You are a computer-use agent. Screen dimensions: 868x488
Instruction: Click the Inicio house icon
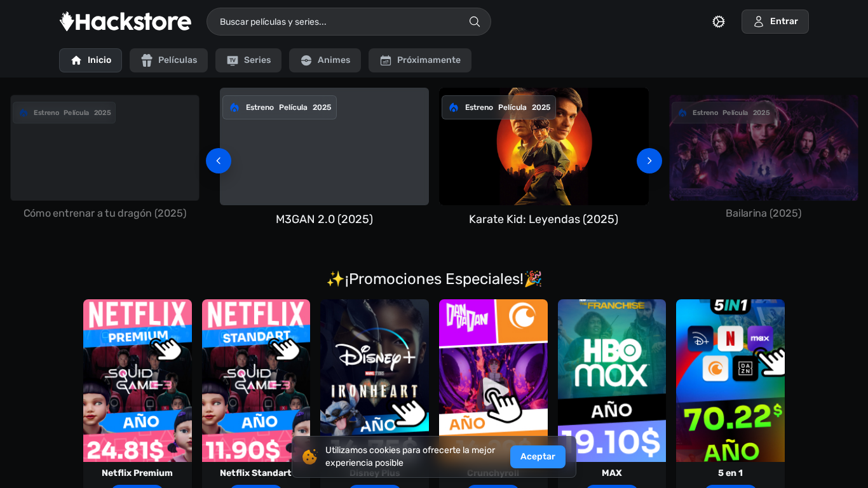coord(76,60)
